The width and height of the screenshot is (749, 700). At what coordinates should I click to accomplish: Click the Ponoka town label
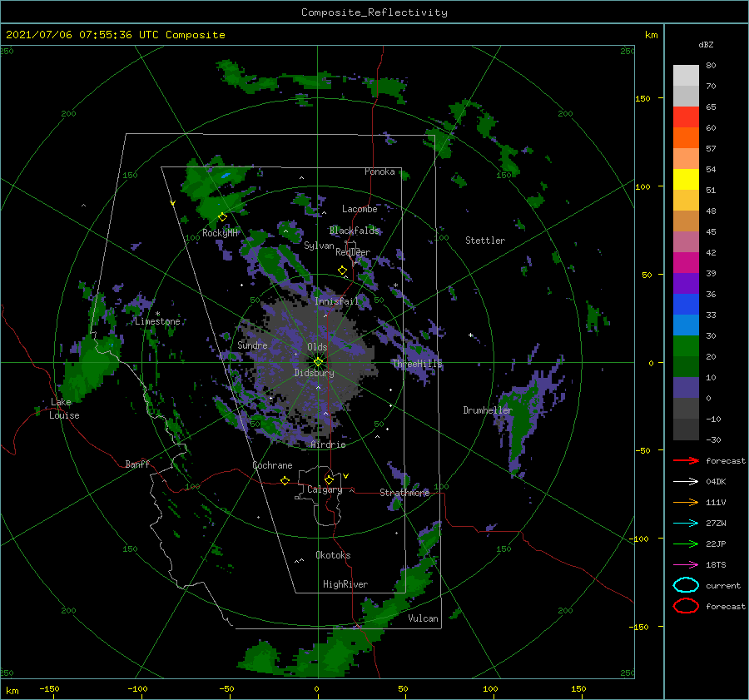pos(379,171)
